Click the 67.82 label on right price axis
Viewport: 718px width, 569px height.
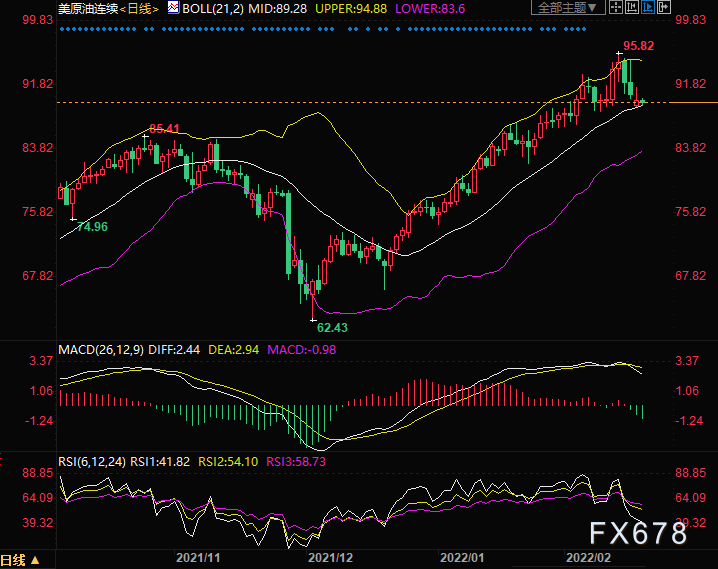pos(691,276)
